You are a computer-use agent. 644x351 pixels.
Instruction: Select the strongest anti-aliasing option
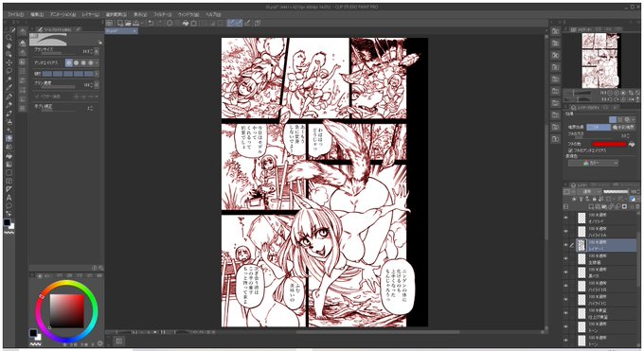(91, 62)
